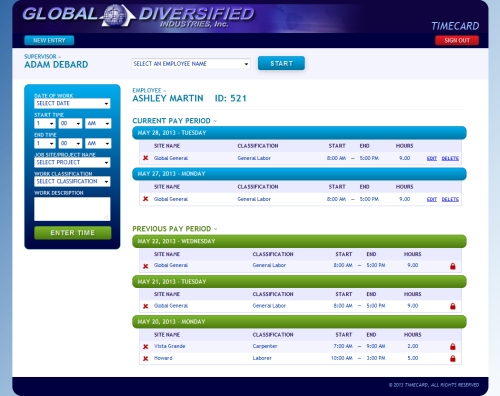Click Edit link for May 27 entry
Screen dimensions: 500x396
click(x=432, y=199)
